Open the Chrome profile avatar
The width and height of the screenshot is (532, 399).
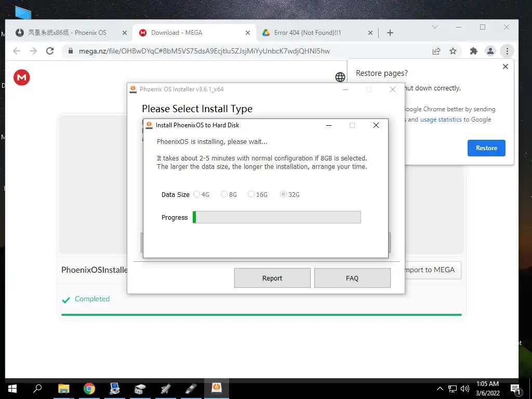click(490, 51)
